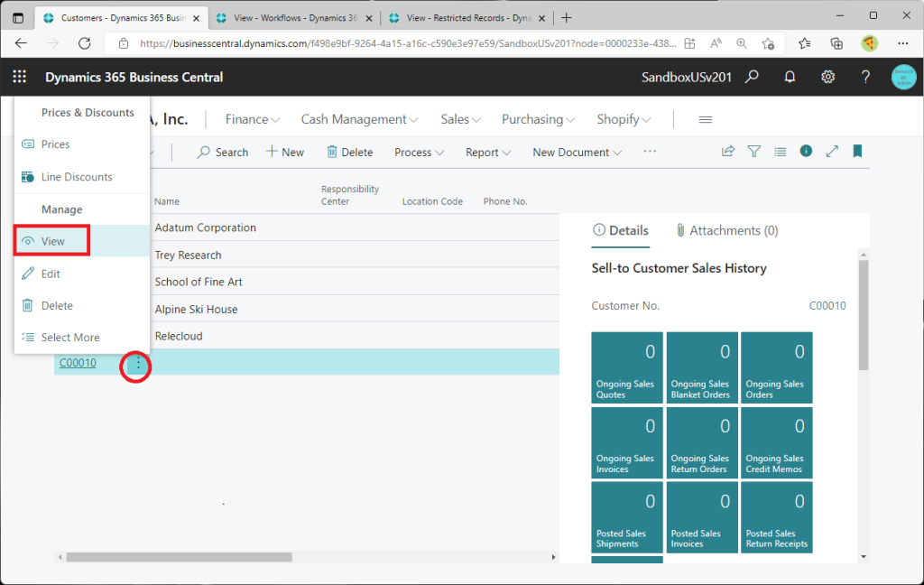Click the browser profile icon
Viewport: 924px width, 585px height.
(x=870, y=43)
